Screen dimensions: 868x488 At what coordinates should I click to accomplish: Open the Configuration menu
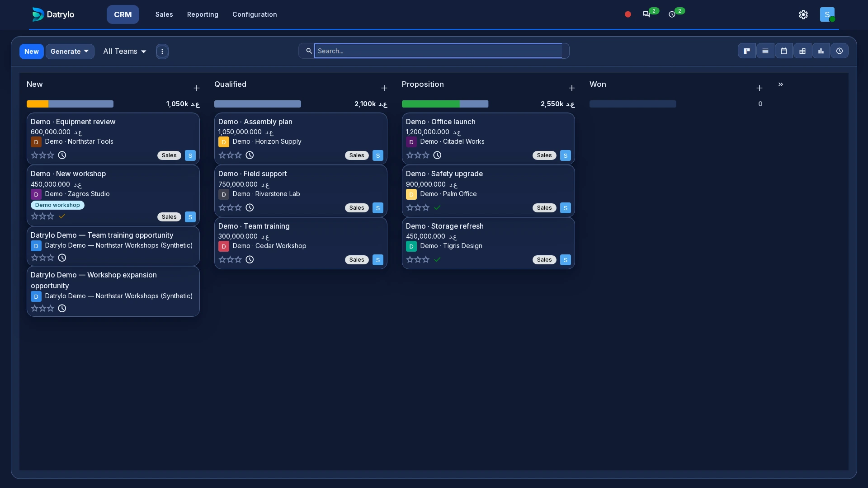pos(255,14)
